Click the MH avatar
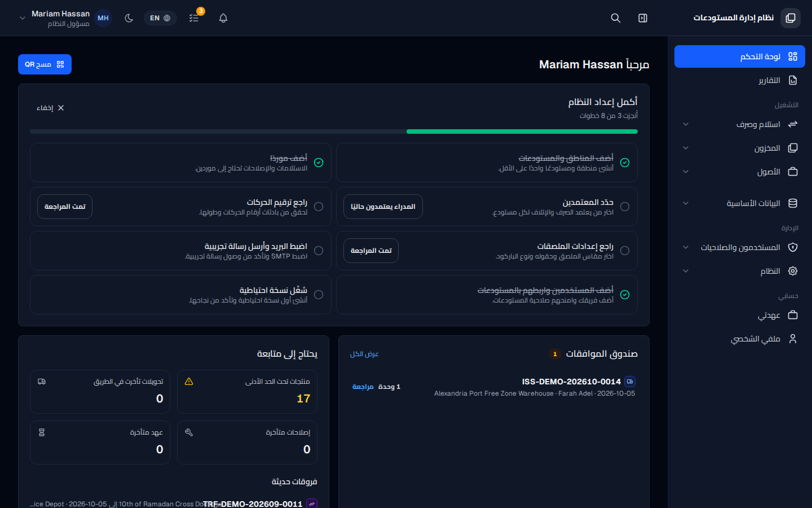 point(103,18)
